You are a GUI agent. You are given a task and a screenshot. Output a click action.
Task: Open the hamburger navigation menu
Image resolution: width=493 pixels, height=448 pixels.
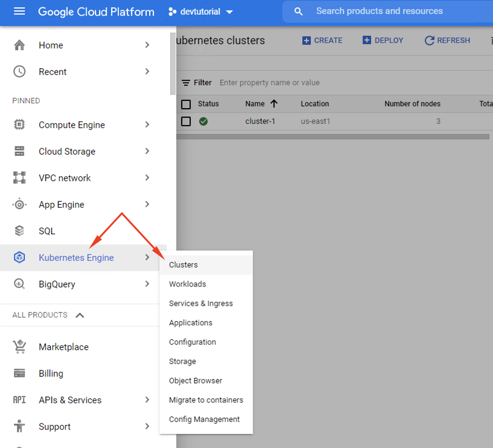(19, 11)
